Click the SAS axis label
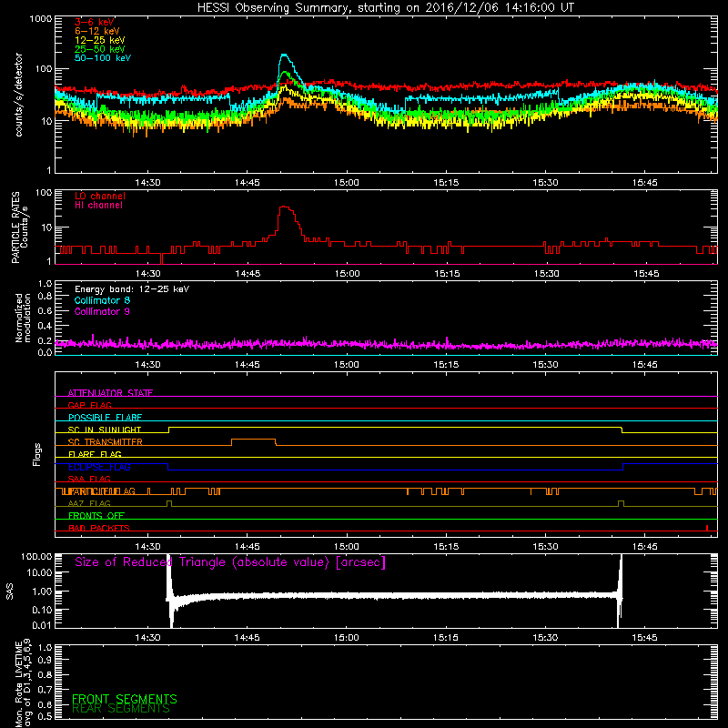The width and height of the screenshot is (728, 728). click(x=9, y=591)
